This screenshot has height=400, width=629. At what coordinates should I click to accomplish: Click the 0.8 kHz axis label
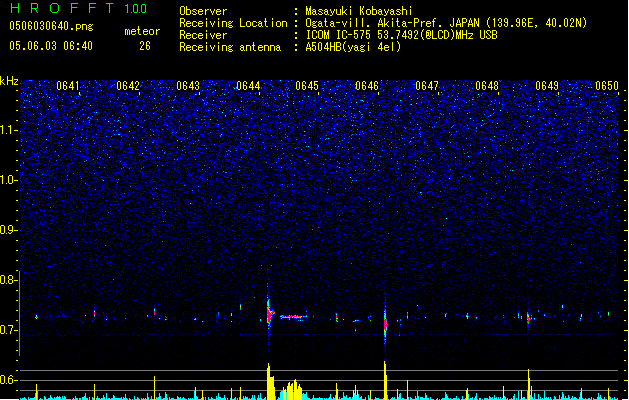[x=9, y=280]
